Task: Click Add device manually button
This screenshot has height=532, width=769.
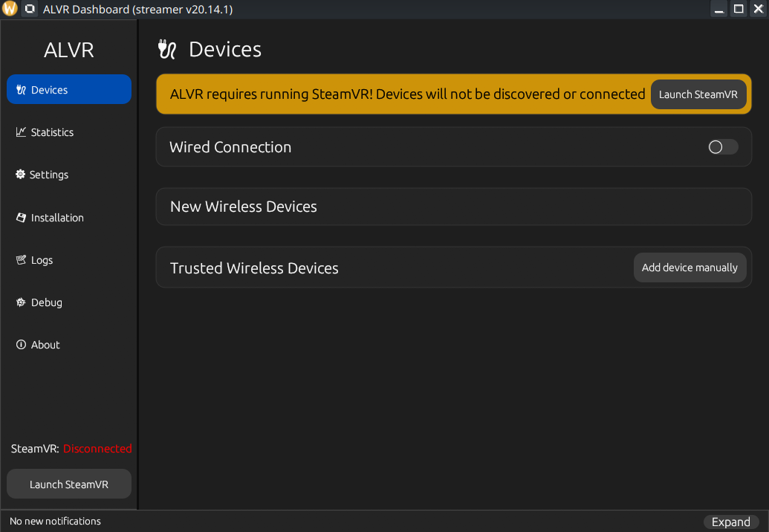Action: (x=689, y=267)
